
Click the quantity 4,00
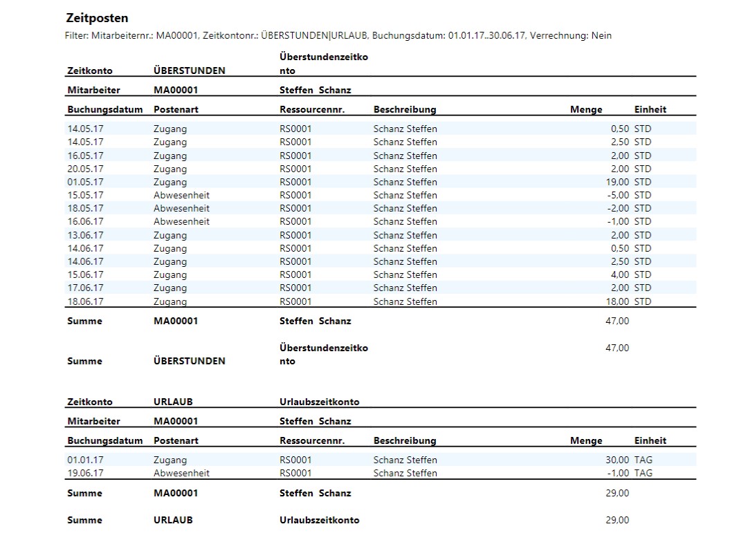pos(620,275)
